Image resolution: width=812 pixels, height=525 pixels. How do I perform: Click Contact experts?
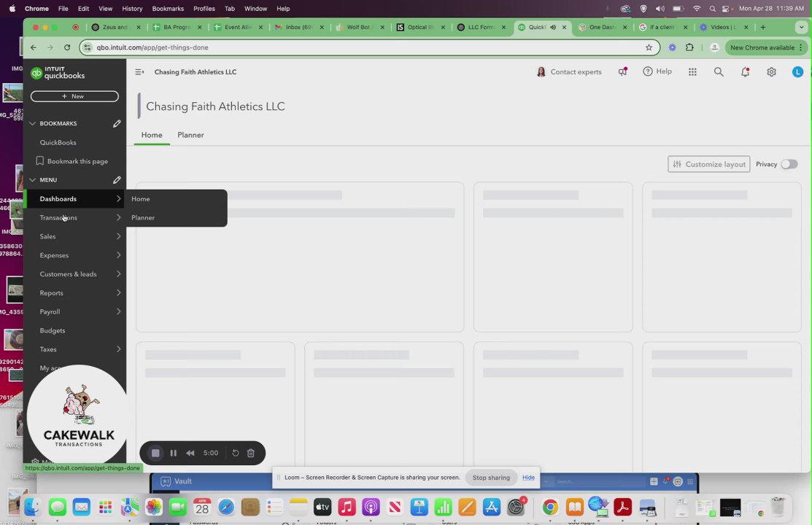coord(569,72)
